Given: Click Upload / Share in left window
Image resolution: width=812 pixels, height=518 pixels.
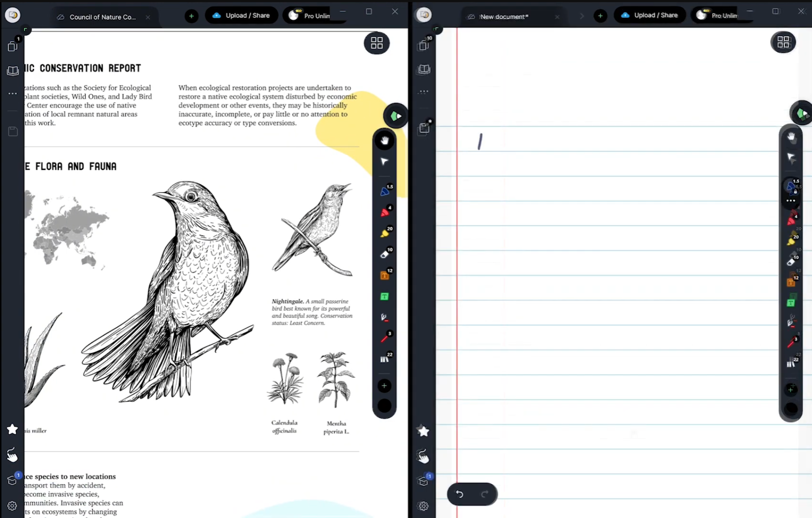Looking at the screenshot, I should [241, 16].
